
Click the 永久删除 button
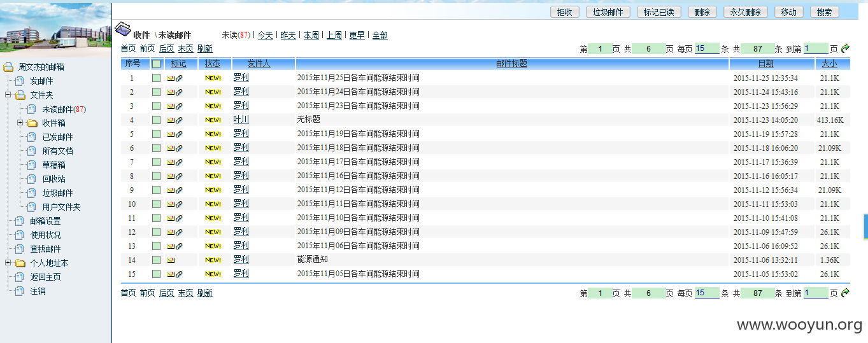pos(745,12)
